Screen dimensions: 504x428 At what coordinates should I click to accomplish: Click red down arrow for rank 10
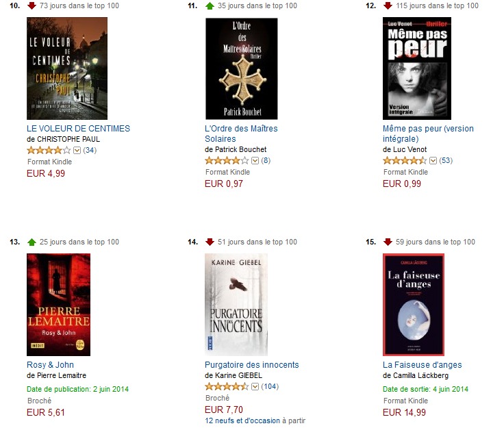pos(32,5)
